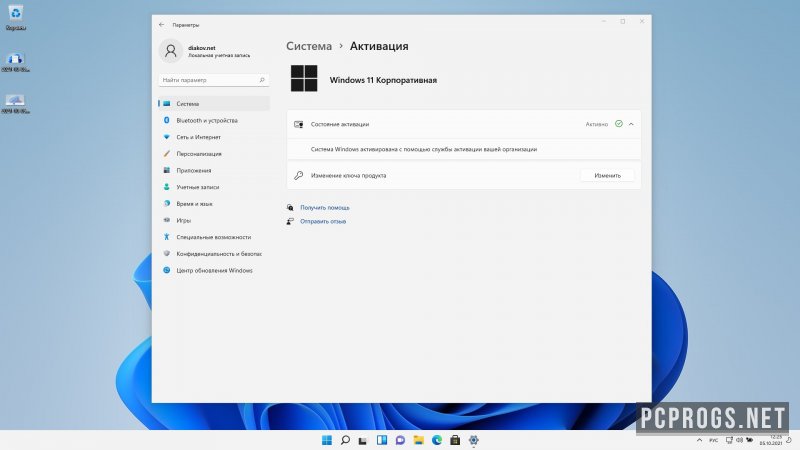The image size is (800, 450).
Task: Open "Центр обновления Windows"
Action: pyautogui.click(x=214, y=270)
